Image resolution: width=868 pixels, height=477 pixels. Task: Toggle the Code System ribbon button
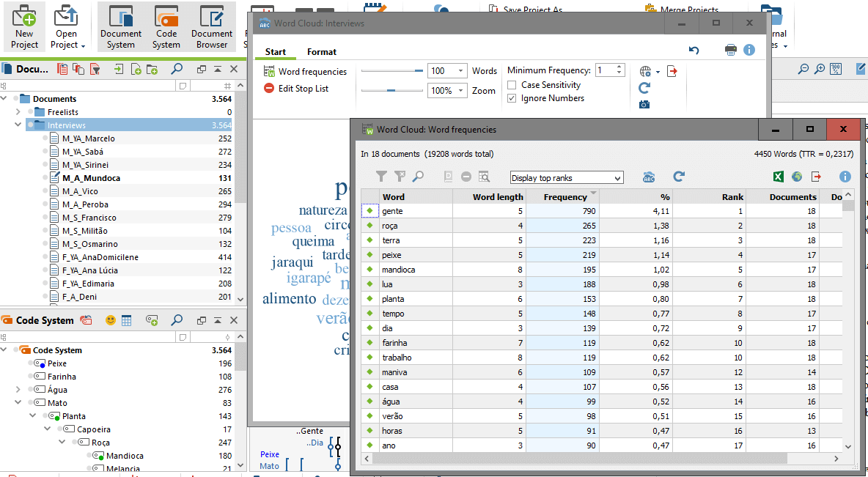coord(166,26)
